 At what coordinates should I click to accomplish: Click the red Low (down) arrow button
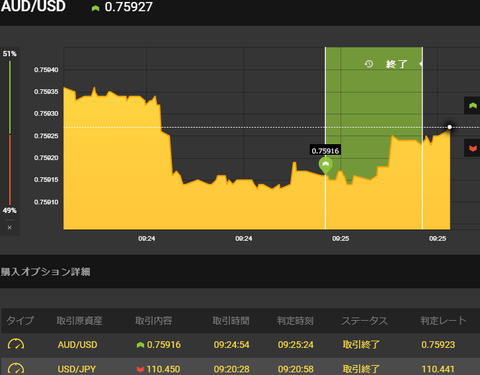point(472,148)
